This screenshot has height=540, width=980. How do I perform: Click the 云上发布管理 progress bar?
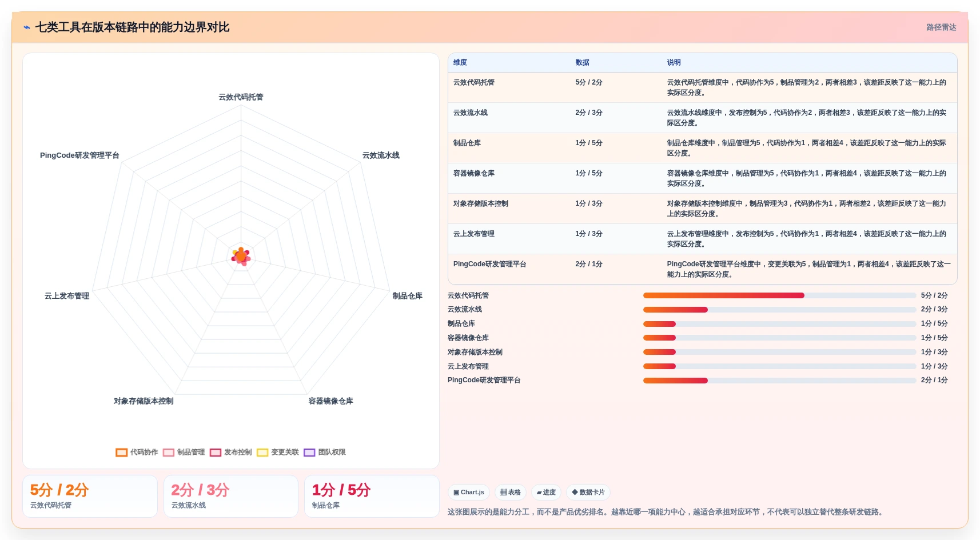pyautogui.click(x=779, y=366)
